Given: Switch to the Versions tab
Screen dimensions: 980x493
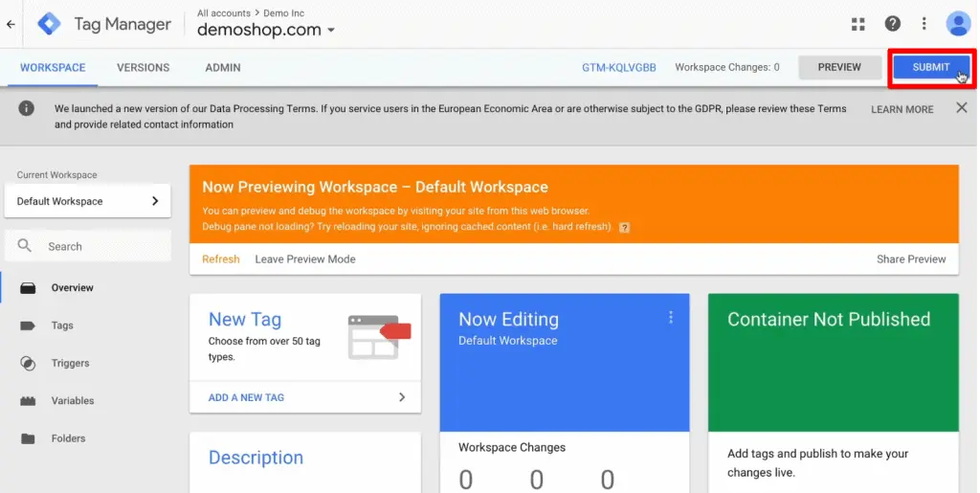Looking at the screenshot, I should 144,67.
